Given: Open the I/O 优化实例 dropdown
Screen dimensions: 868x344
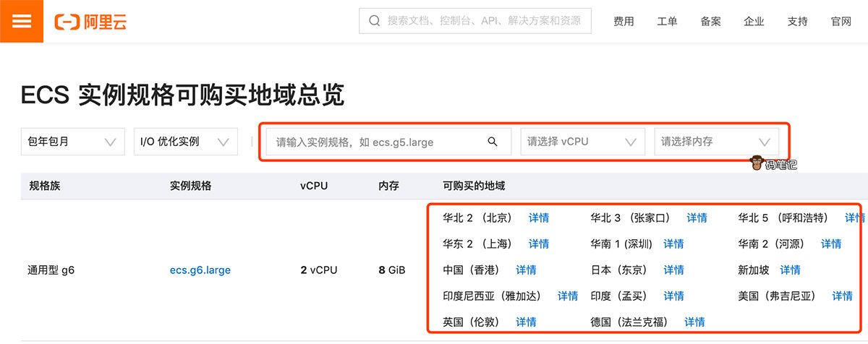Looking at the screenshot, I should pyautogui.click(x=185, y=142).
